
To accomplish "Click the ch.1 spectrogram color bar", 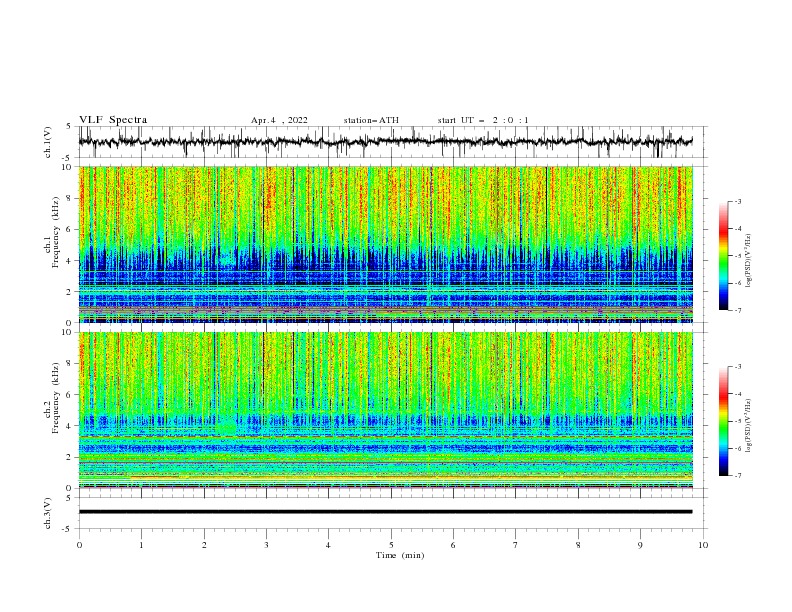I will pyautogui.click(x=723, y=256).
